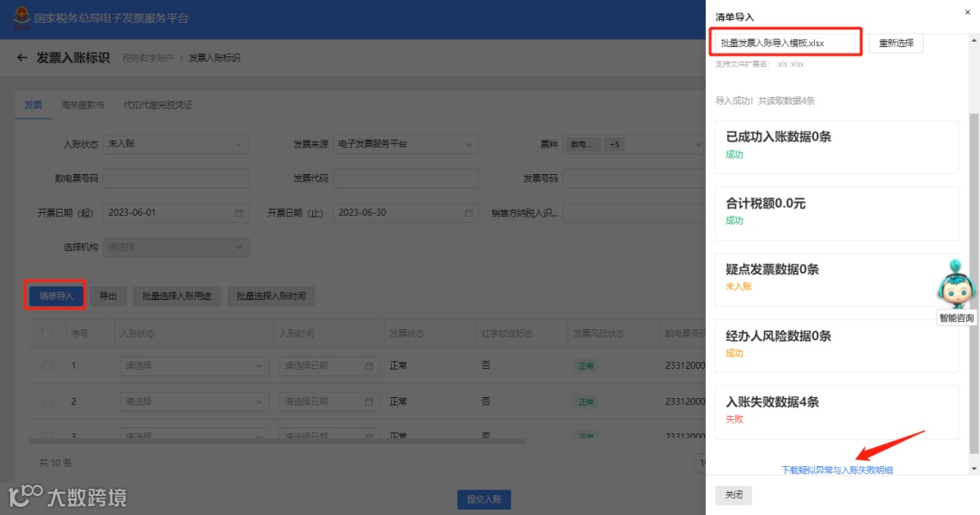The height and width of the screenshot is (515, 980).
Task: Click the 已成功入账数据0条 result card
Action: 837,147
